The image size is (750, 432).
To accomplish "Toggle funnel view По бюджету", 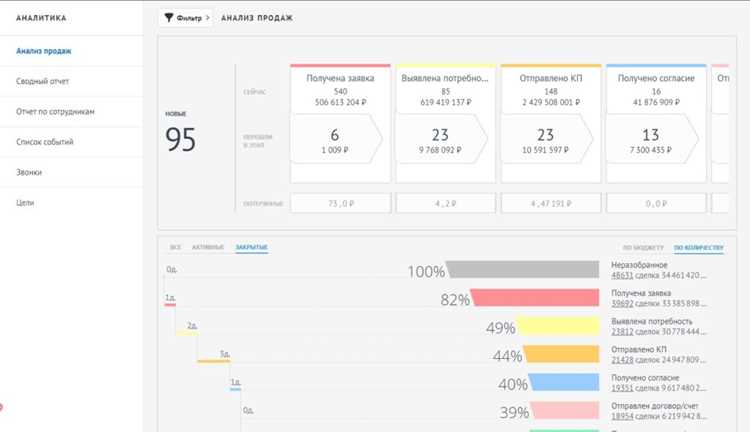I will point(643,248).
